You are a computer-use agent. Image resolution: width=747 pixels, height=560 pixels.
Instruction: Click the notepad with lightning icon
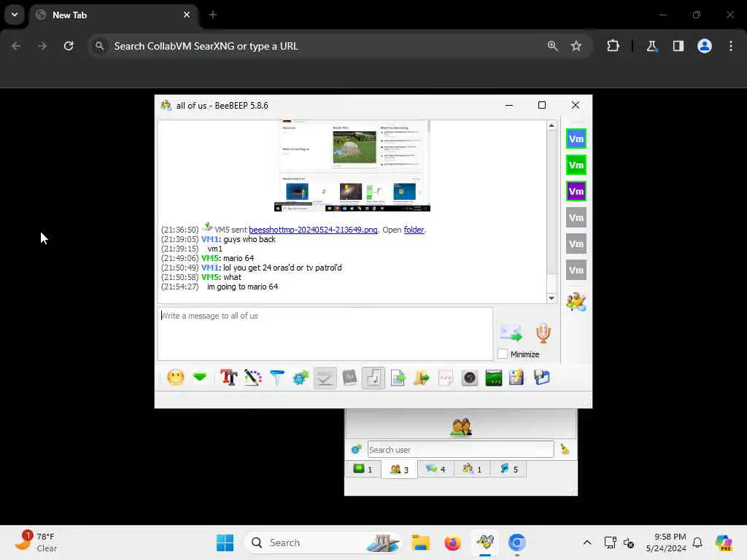point(516,378)
